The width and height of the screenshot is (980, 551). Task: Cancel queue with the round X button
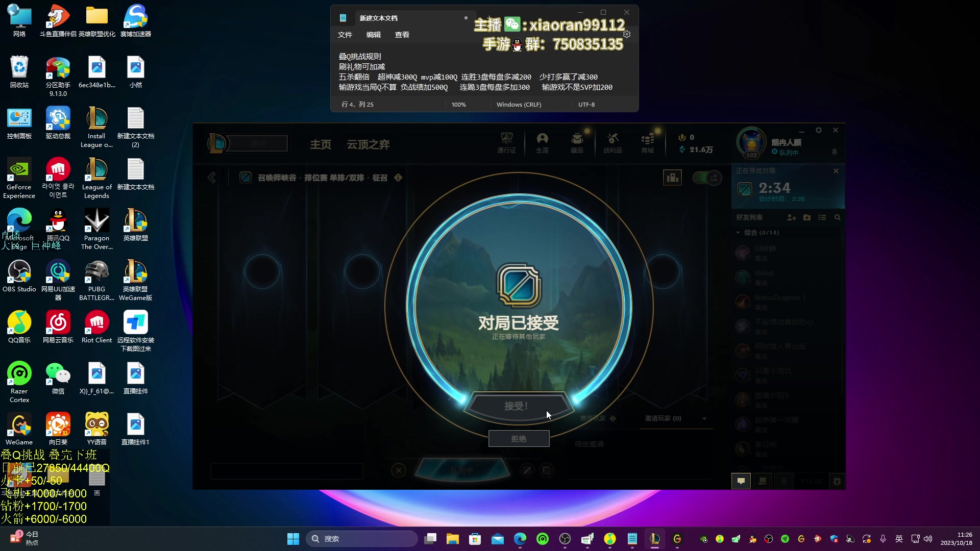[399, 470]
